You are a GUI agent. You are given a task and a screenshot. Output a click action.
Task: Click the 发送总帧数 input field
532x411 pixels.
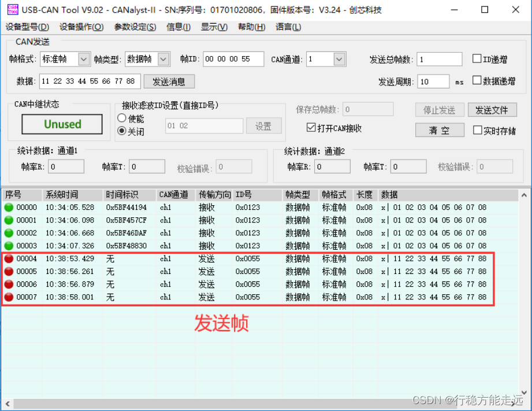[440, 59]
